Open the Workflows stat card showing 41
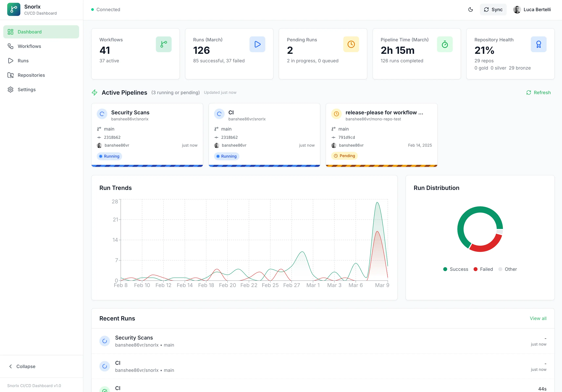 point(135,54)
